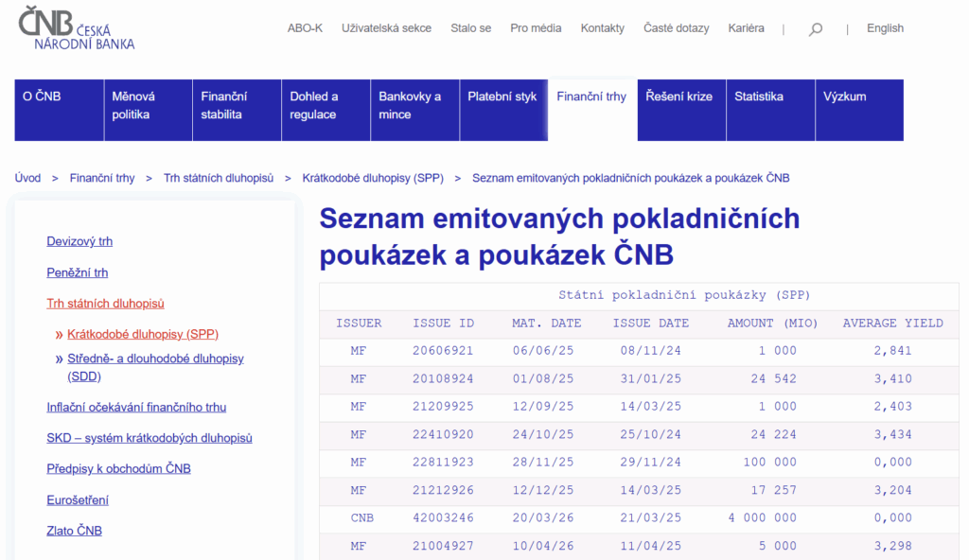Open the Kariéra link
Viewport: 969px width, 560px height.
(746, 28)
